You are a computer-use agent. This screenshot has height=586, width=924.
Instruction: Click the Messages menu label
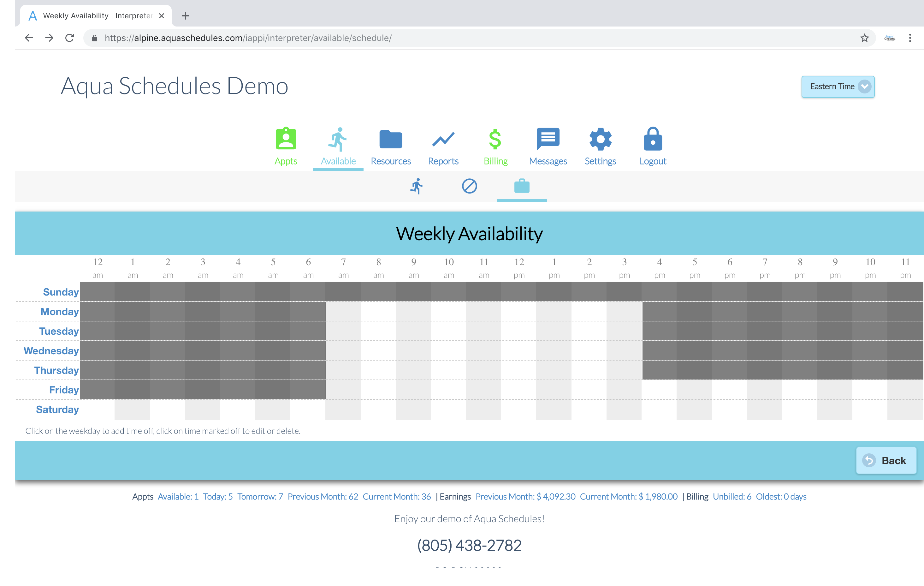point(548,161)
